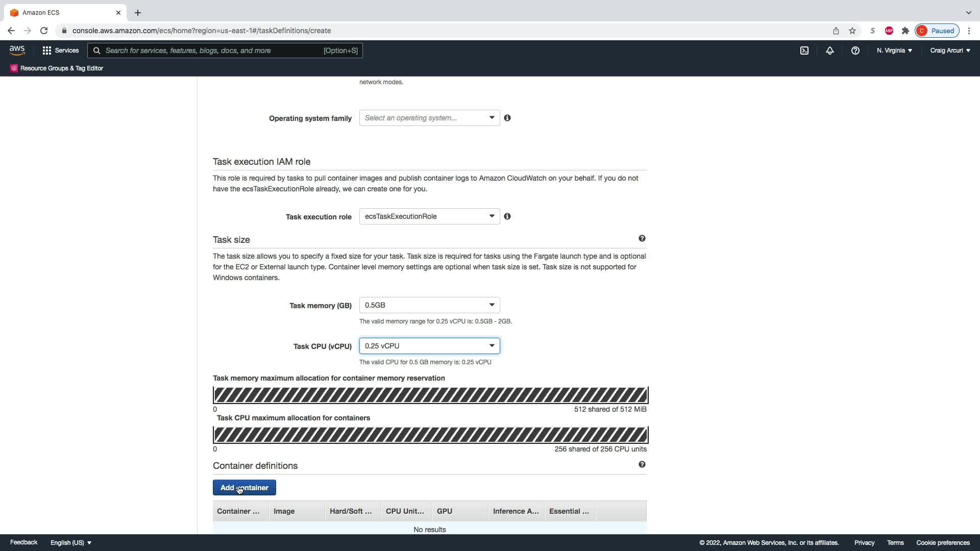Open help icon for Task size section
The height and width of the screenshot is (551, 980).
click(x=642, y=238)
